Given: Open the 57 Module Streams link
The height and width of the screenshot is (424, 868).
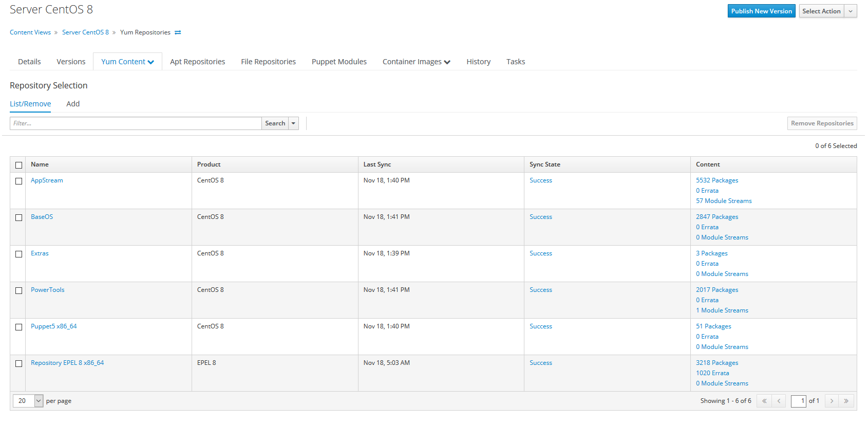Looking at the screenshot, I should (724, 201).
